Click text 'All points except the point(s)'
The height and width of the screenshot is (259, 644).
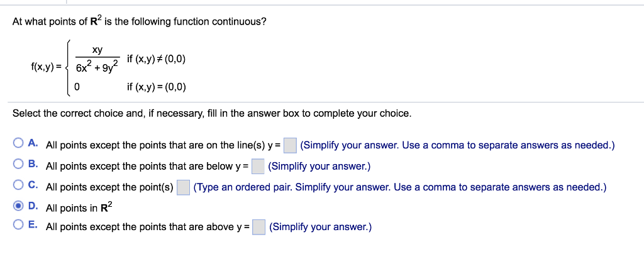tap(109, 187)
